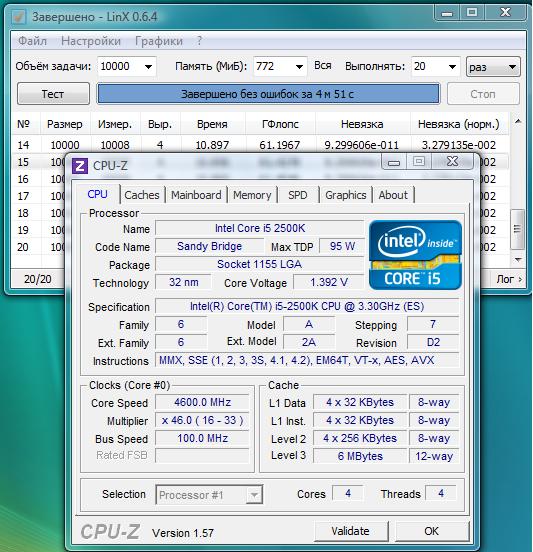Image resolution: width=533 pixels, height=552 pixels.
Task: Click the Intel Core i5 2500K name field
Action: pyautogui.click(x=260, y=228)
